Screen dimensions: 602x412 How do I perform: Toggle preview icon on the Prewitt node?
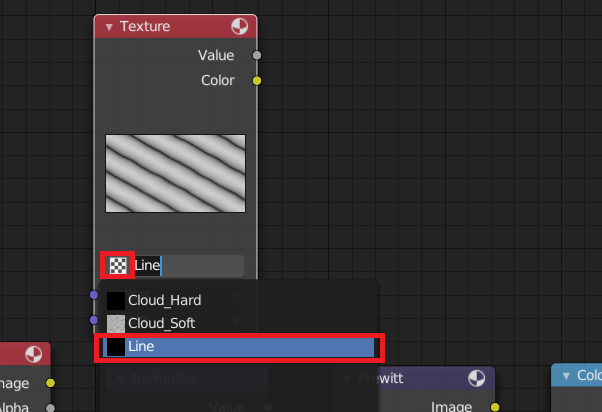click(x=476, y=379)
